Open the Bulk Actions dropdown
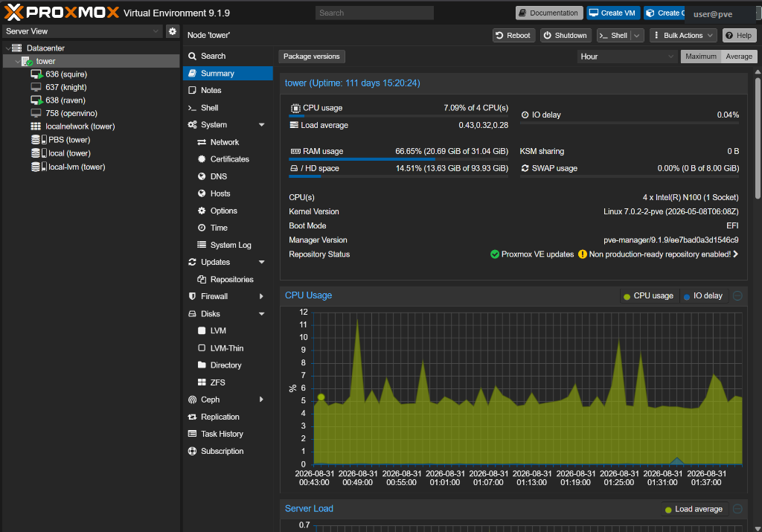Image resolution: width=762 pixels, height=532 pixels. (683, 36)
